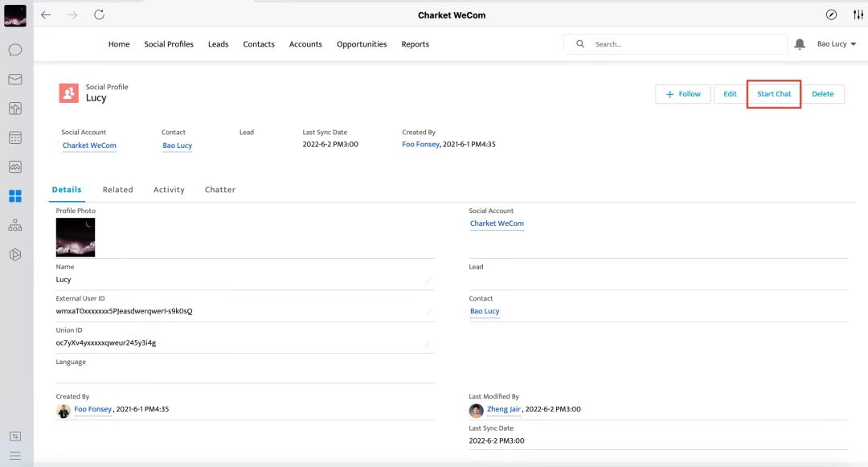868x467 pixels.
Task: Open Social Profiles in navigation bar
Action: click(x=169, y=44)
